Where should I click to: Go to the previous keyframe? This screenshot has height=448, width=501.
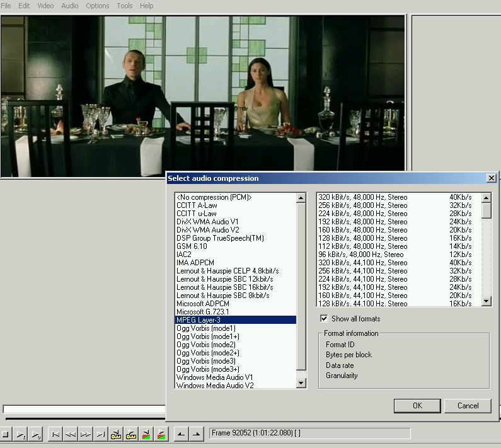pyautogui.click(x=116, y=434)
